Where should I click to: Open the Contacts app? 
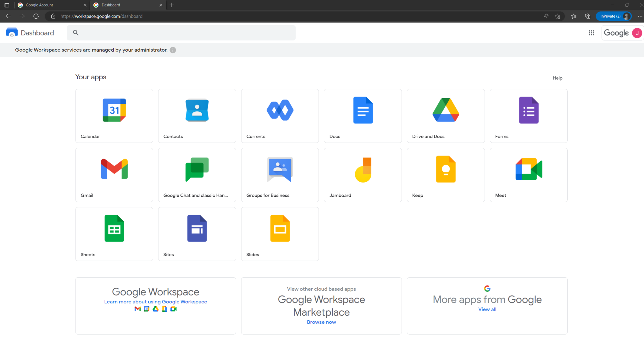point(197,115)
